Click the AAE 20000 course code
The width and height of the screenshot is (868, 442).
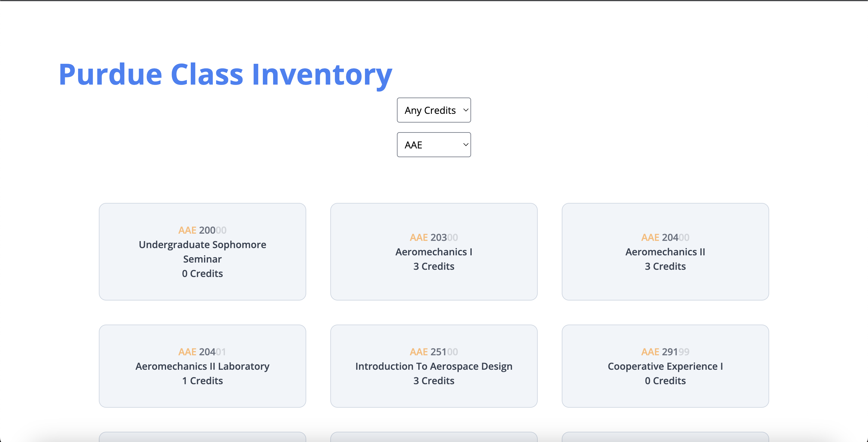[x=202, y=230]
